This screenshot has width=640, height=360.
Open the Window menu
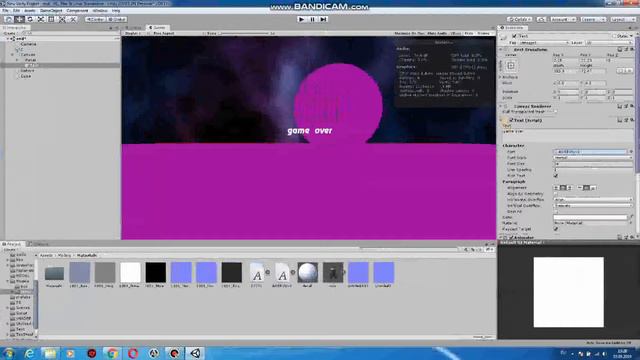[x=100, y=11]
